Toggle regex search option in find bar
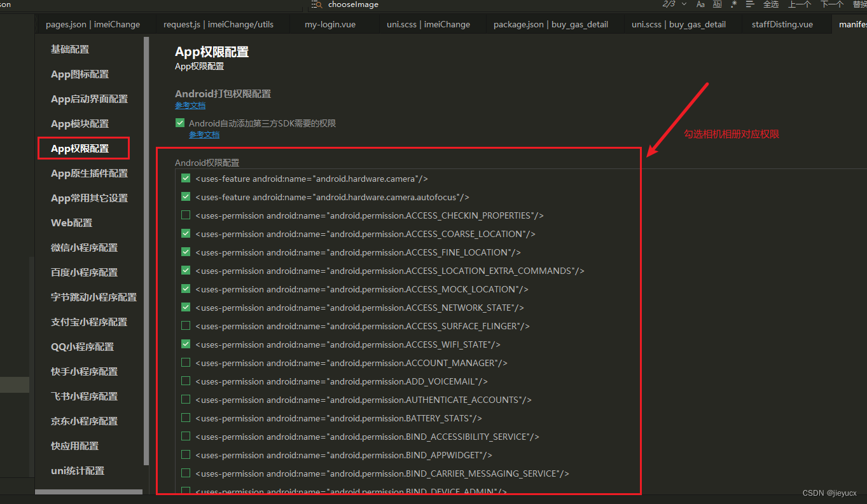867x504 pixels. click(733, 4)
